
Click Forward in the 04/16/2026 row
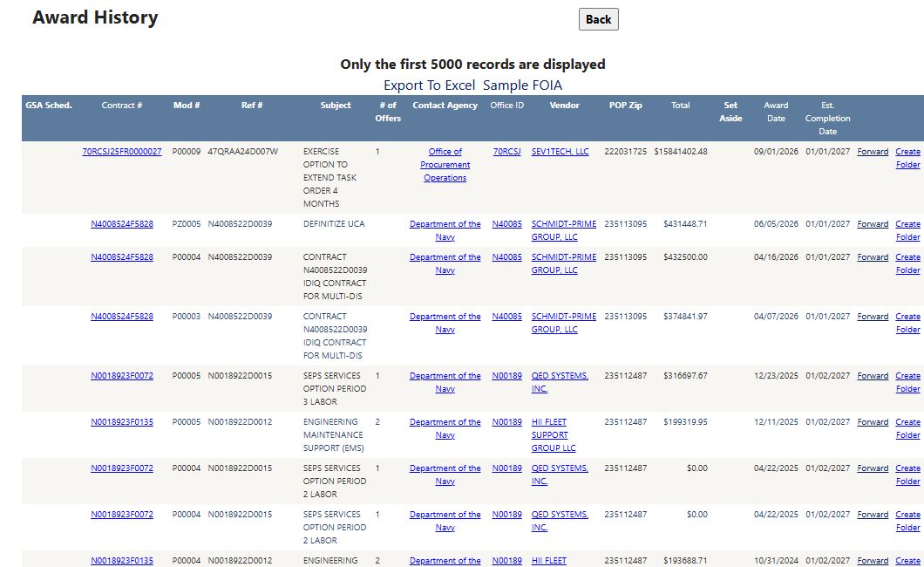pyautogui.click(x=873, y=257)
